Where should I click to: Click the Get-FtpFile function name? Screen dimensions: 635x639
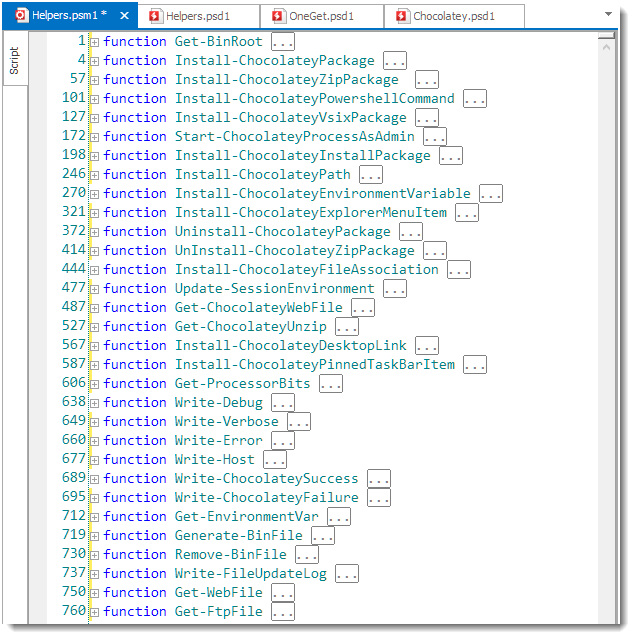pyautogui.click(x=218, y=612)
